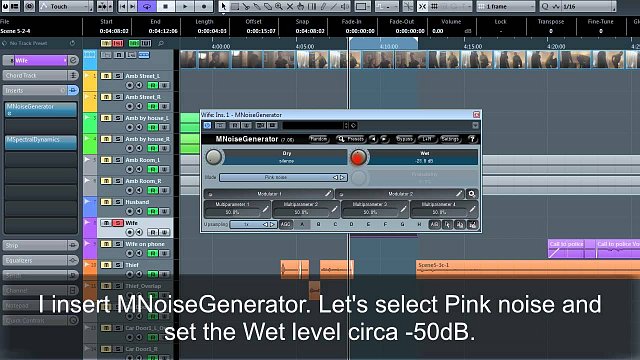Click the Random button in MNoiseGenerator

point(319,139)
